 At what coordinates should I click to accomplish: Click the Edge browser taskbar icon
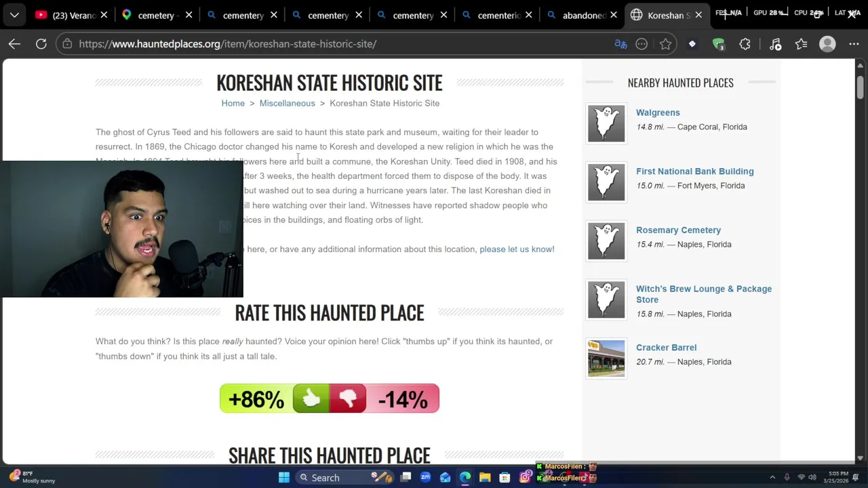coord(465,478)
